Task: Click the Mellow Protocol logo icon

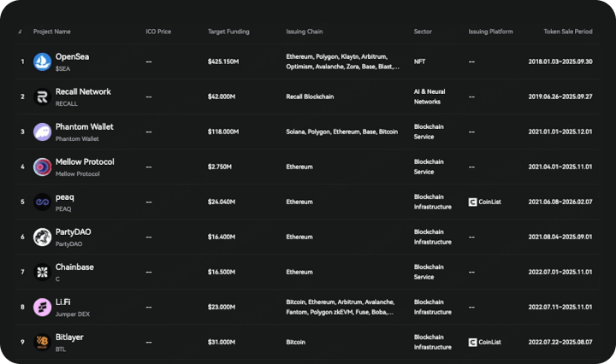Action: 42,167
